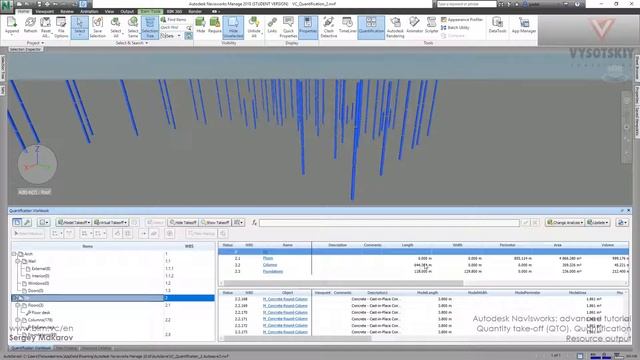Image resolution: width=640 pixels, height=360 pixels.
Task: Open the Virtual Takeoff dropdown
Action: click(x=110, y=222)
